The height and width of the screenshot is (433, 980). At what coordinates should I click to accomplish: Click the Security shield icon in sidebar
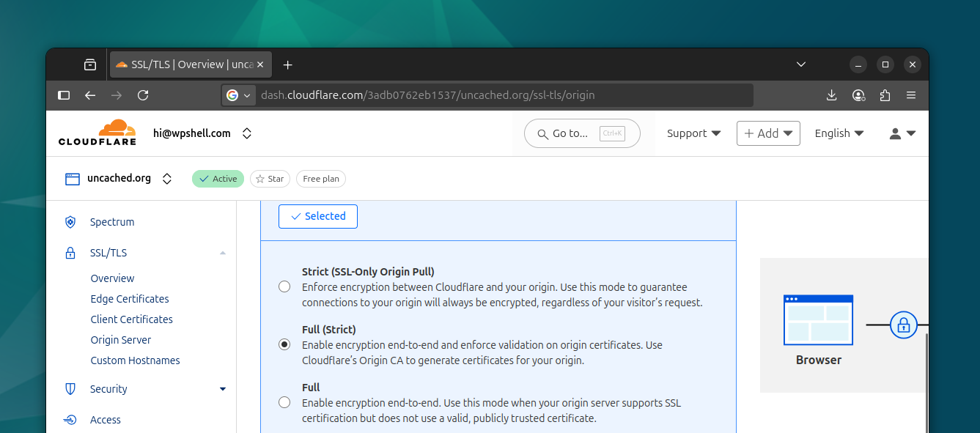(x=70, y=389)
